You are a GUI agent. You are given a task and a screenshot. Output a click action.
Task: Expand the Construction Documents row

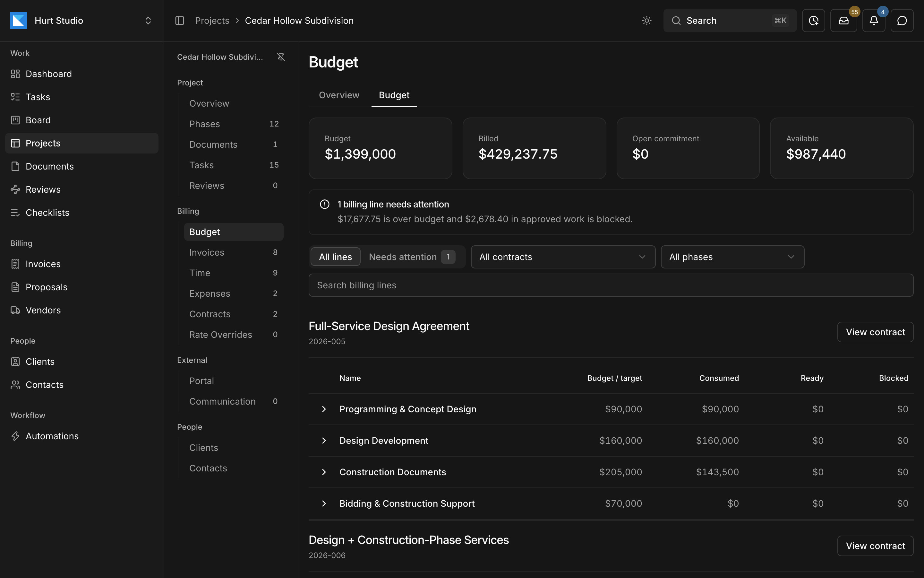[324, 472]
